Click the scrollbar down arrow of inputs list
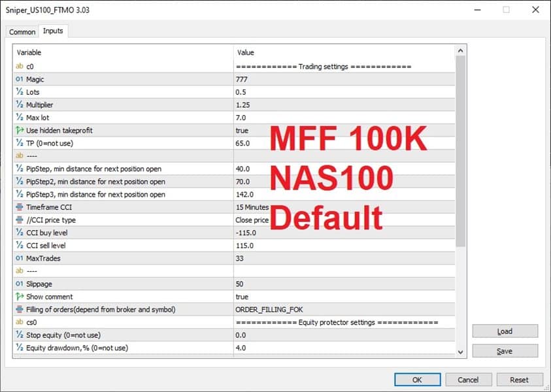Image resolution: width=551 pixels, height=392 pixels. 460,352
